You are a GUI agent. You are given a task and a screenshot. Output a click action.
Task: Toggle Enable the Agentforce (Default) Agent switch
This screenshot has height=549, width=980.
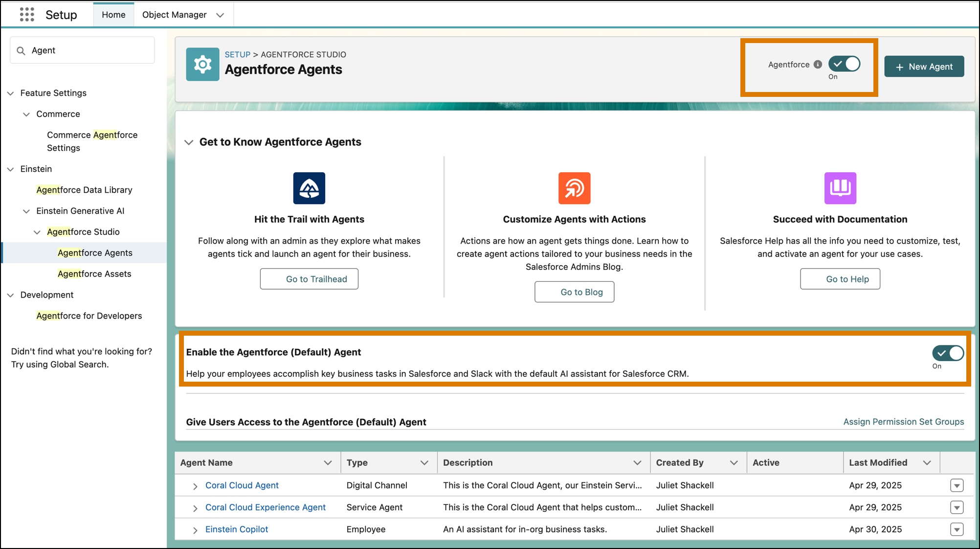948,353
